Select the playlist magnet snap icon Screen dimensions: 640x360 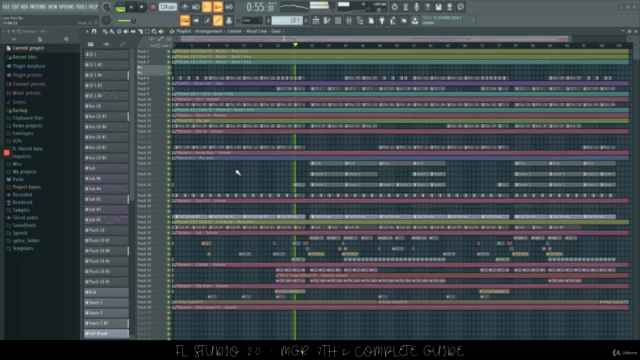pyautogui.click(x=94, y=31)
